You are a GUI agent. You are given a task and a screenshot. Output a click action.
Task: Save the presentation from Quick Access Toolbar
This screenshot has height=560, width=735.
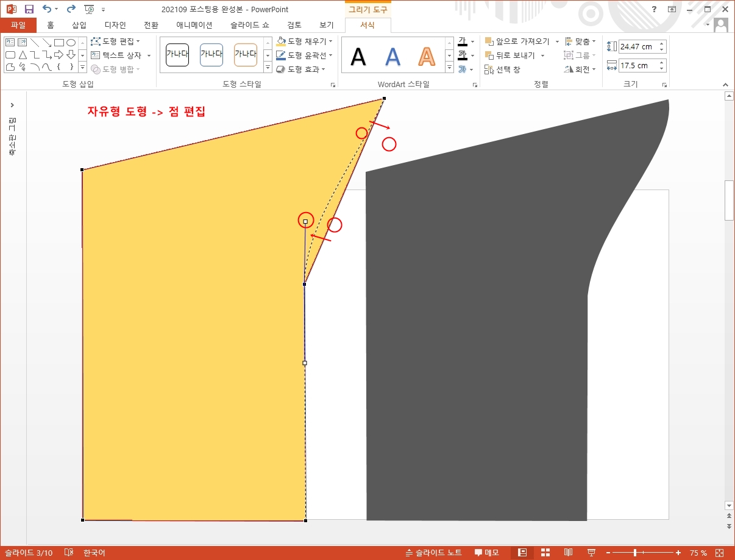click(x=29, y=9)
